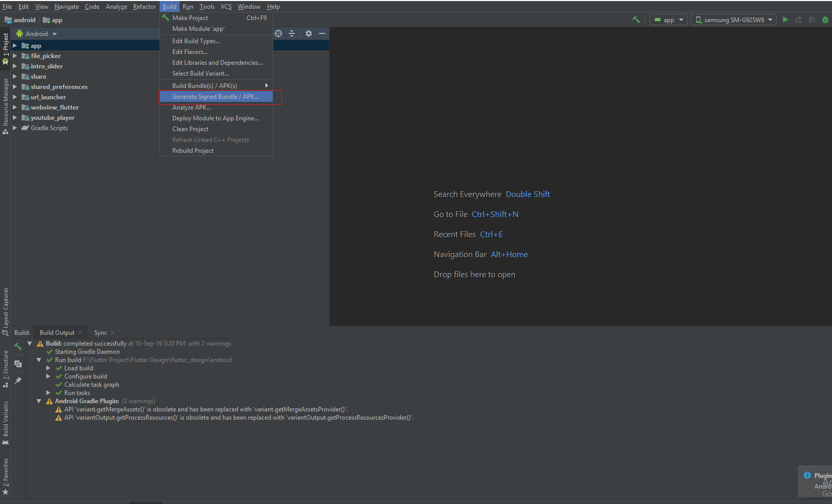The width and height of the screenshot is (832, 504).
Task: Toggle view icon below Build hammer
Action: pos(18,364)
